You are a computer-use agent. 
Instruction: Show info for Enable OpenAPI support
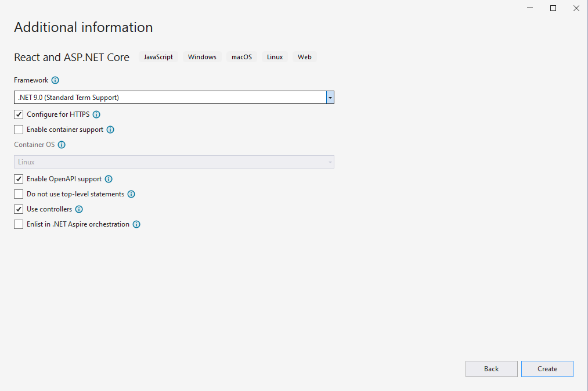tap(109, 179)
